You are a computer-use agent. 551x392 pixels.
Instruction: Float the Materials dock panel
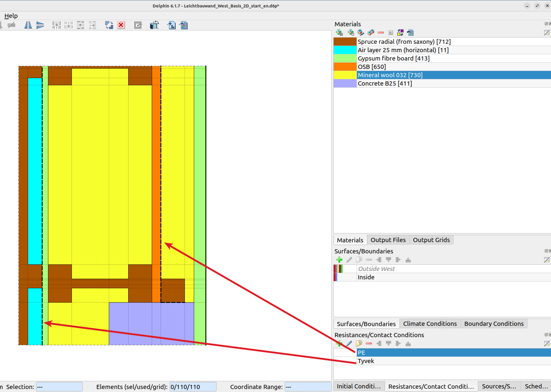click(546, 24)
